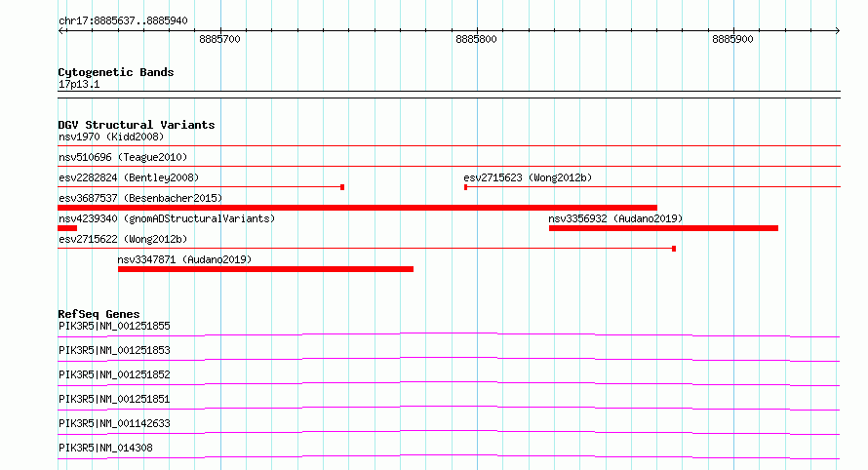The height and width of the screenshot is (470, 868).
Task: Click the red bar of nsv3347871
Action: [265, 269]
